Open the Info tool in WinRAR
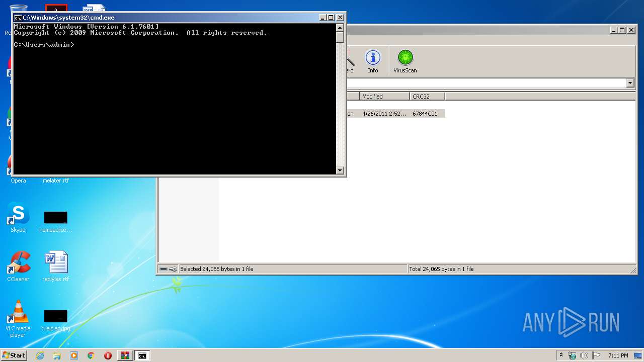This screenshot has height=362, width=644. [373, 61]
